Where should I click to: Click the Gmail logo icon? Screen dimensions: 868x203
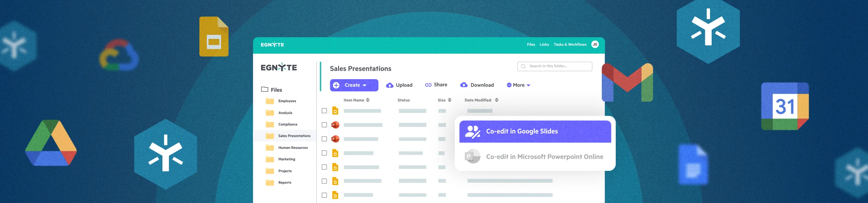click(x=627, y=83)
